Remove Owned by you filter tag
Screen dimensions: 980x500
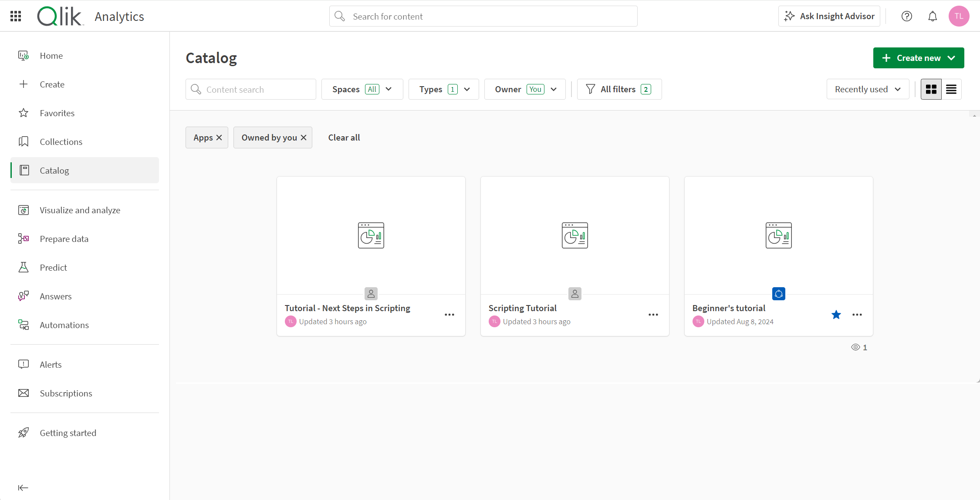305,137
